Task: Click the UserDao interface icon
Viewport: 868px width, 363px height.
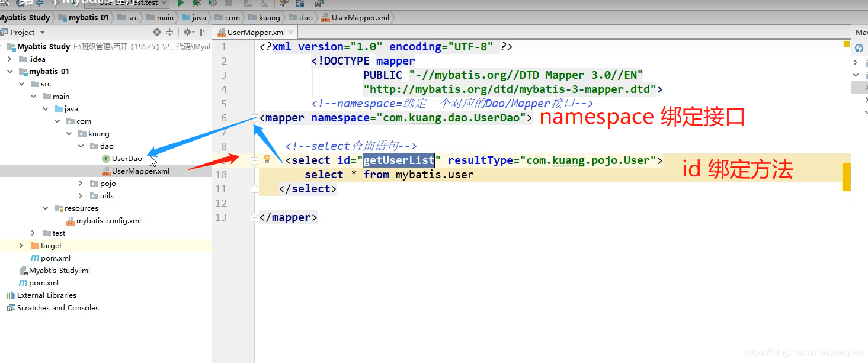Action: click(x=106, y=158)
